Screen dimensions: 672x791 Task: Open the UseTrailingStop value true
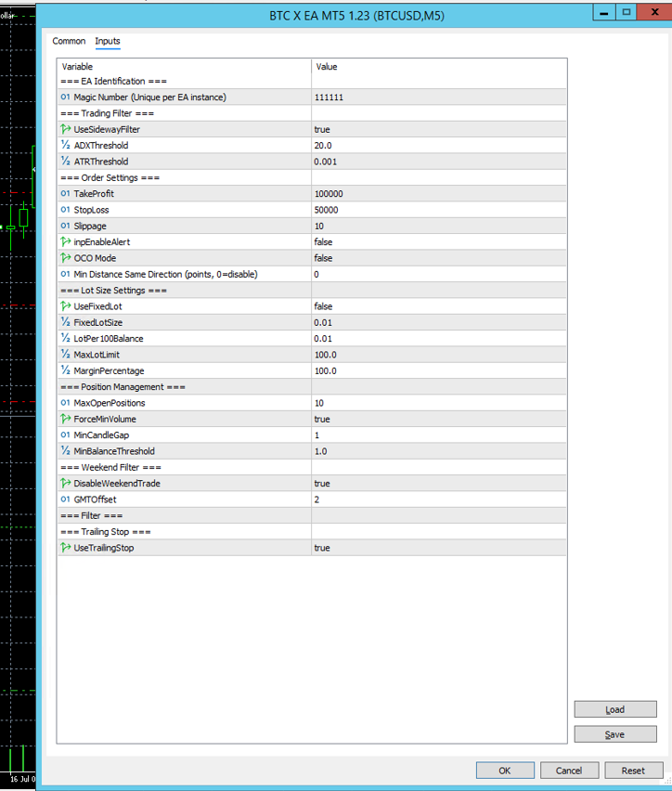pyautogui.click(x=439, y=548)
